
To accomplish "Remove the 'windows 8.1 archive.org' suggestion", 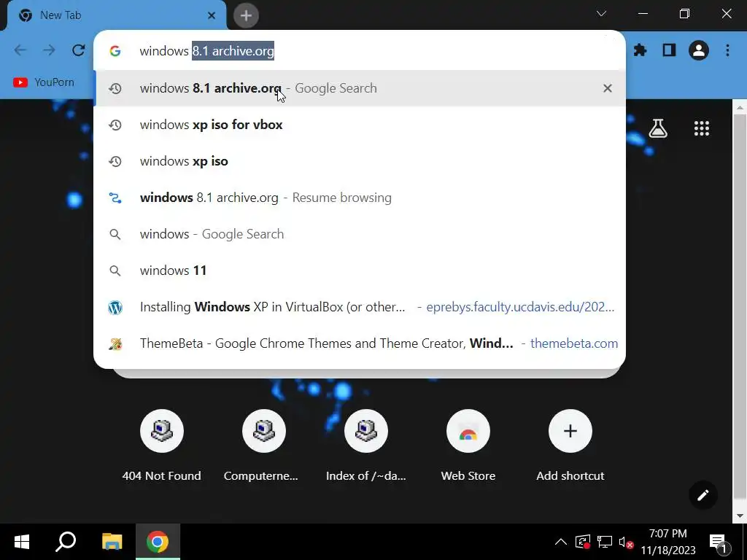I will pyautogui.click(x=608, y=88).
